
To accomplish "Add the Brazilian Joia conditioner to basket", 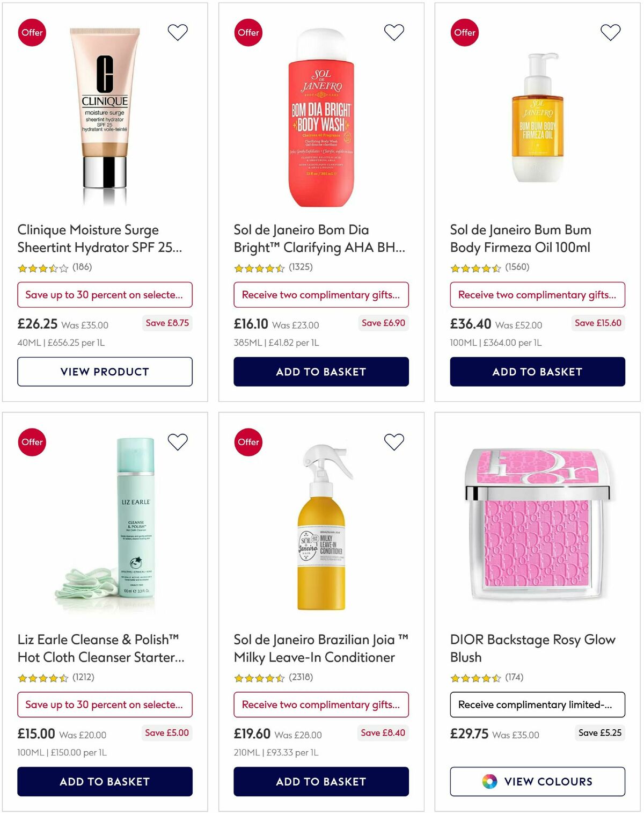I will [x=321, y=782].
